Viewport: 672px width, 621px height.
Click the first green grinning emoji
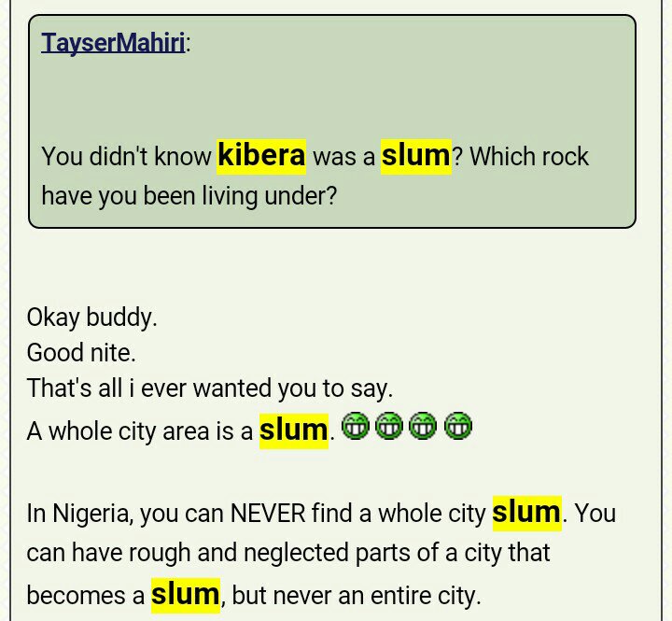point(355,427)
